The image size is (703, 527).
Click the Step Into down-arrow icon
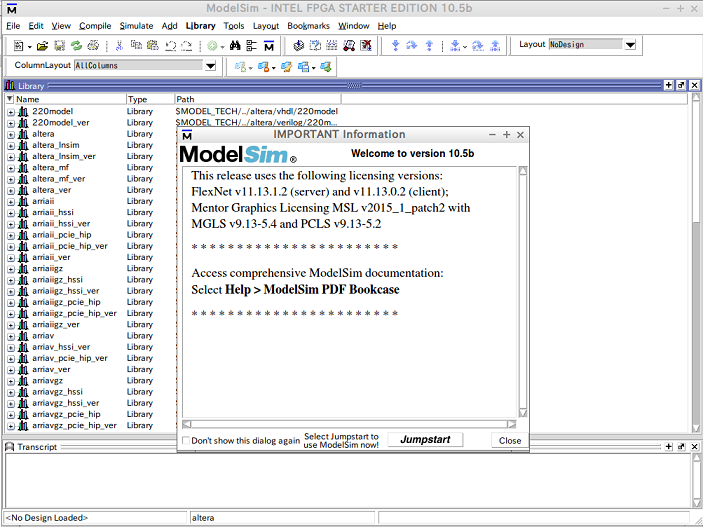395,45
